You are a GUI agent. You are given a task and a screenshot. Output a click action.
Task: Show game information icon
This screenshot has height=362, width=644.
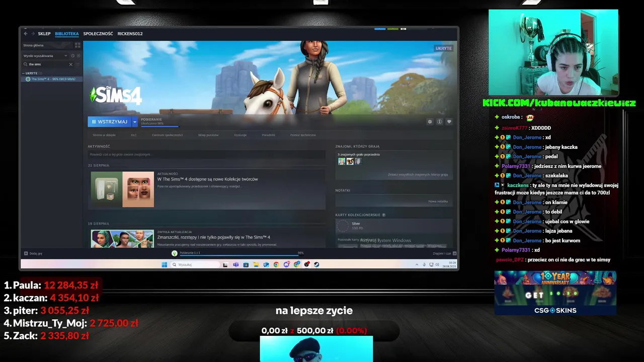[439, 122]
